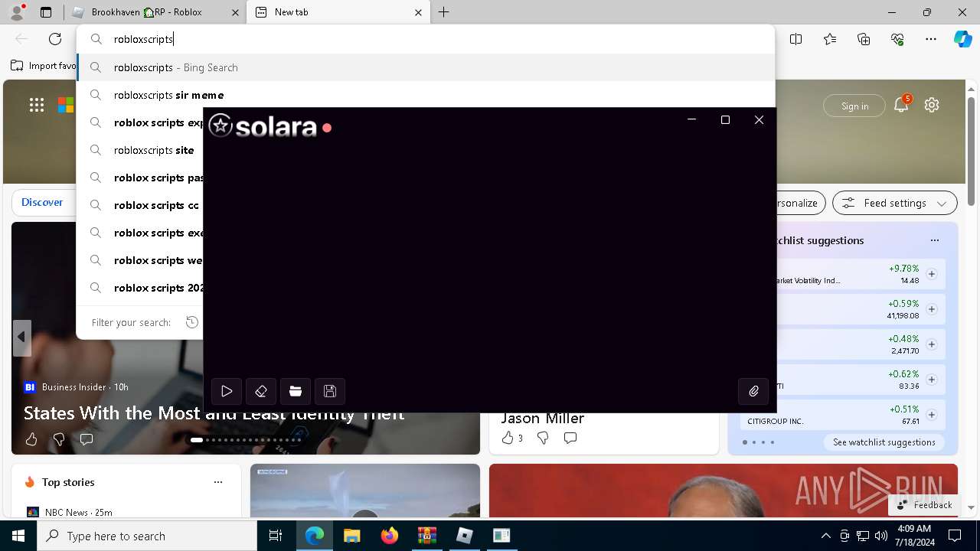
Task: Expand Feed settings dropdown
Action: coord(895,203)
